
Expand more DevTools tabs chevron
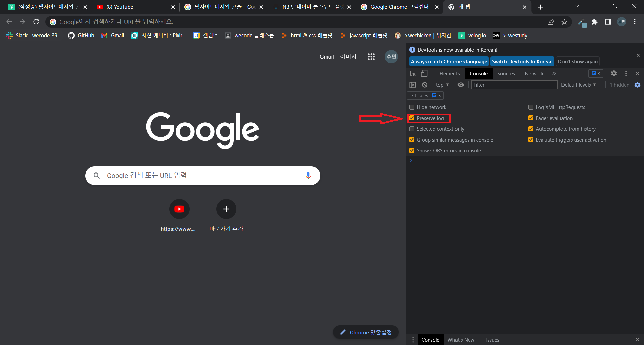(554, 74)
